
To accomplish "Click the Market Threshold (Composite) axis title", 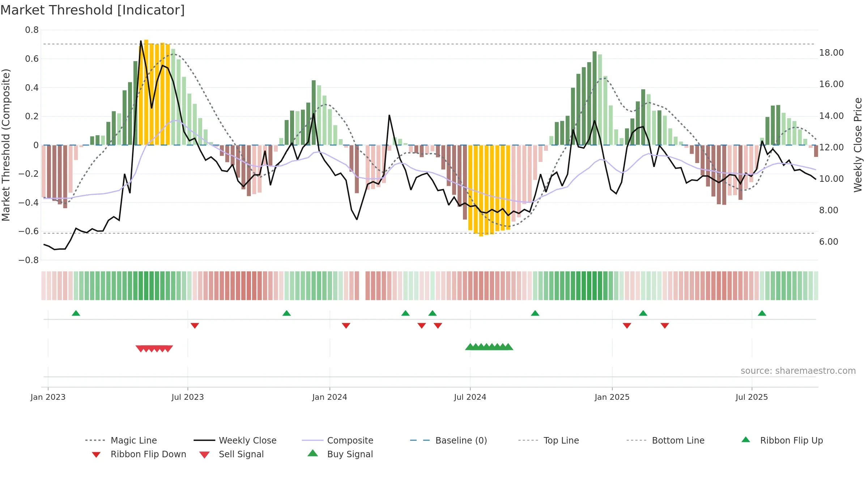I will (x=6, y=145).
